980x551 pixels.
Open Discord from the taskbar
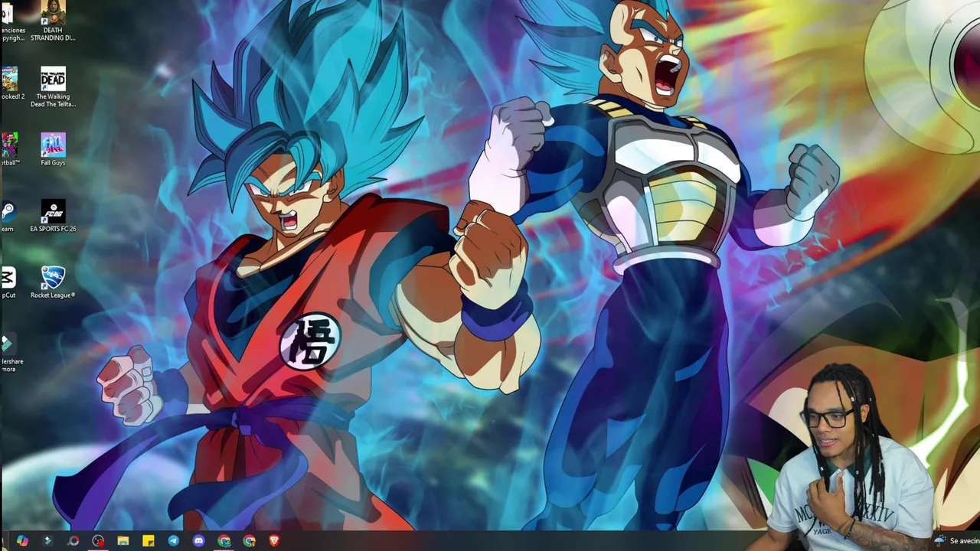[x=199, y=541]
